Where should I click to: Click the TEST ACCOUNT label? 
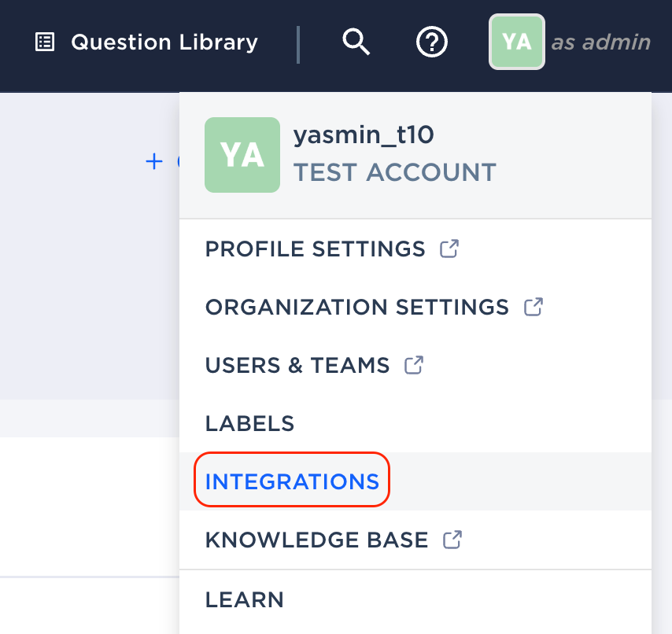394,172
